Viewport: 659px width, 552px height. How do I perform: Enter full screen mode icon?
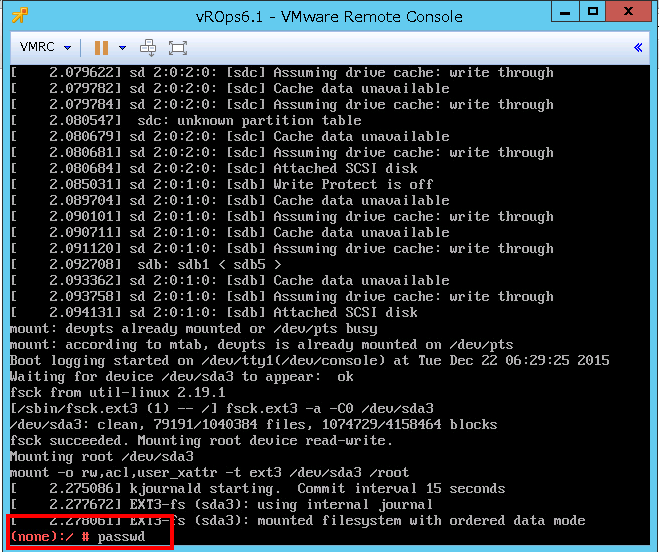178,48
